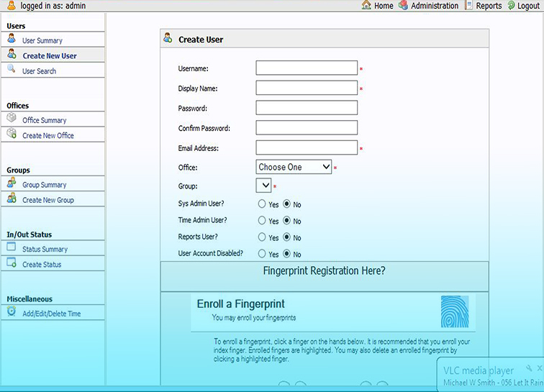Open the Create Status link
This screenshot has height=392, width=544.
[x=42, y=265]
